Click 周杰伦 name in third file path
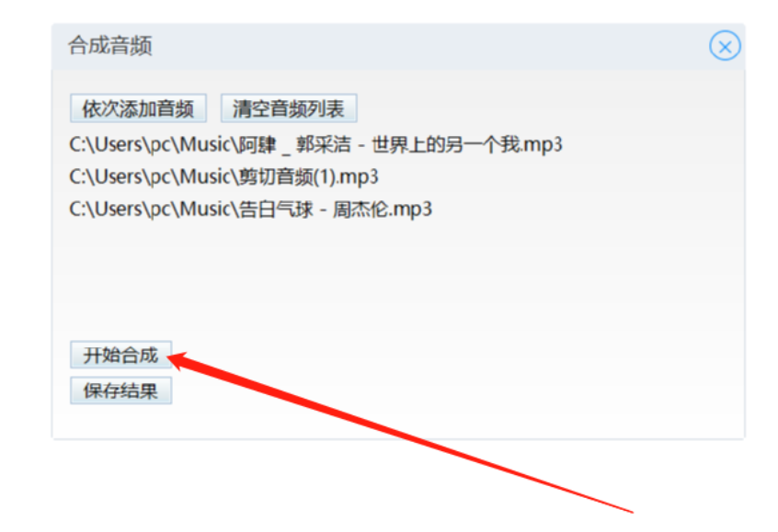Viewport: 778px width, 532px height. pyautogui.click(x=360, y=209)
